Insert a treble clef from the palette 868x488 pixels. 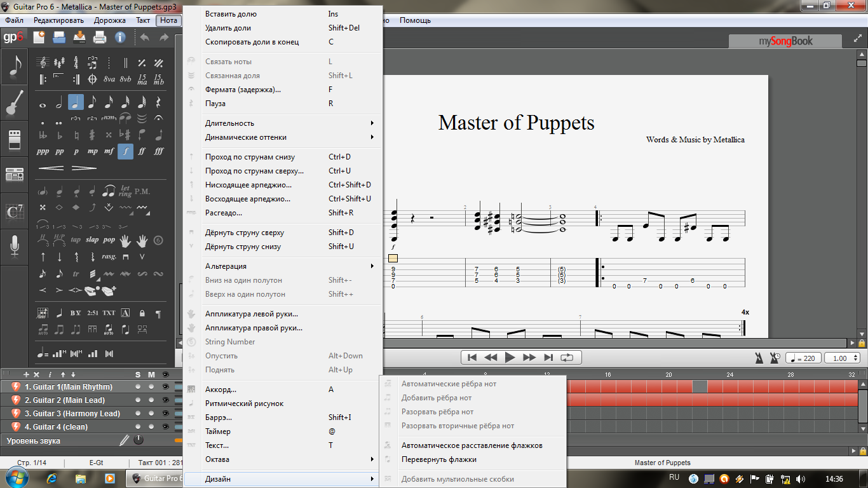pos(43,63)
